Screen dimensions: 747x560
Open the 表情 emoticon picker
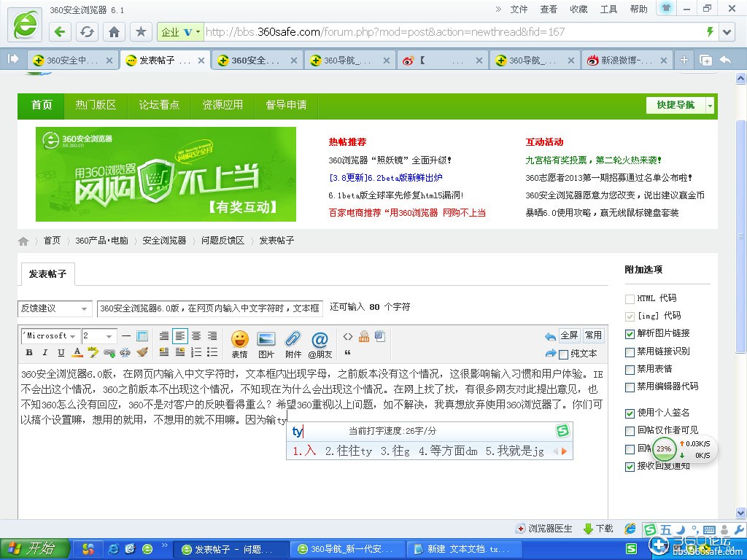239,344
